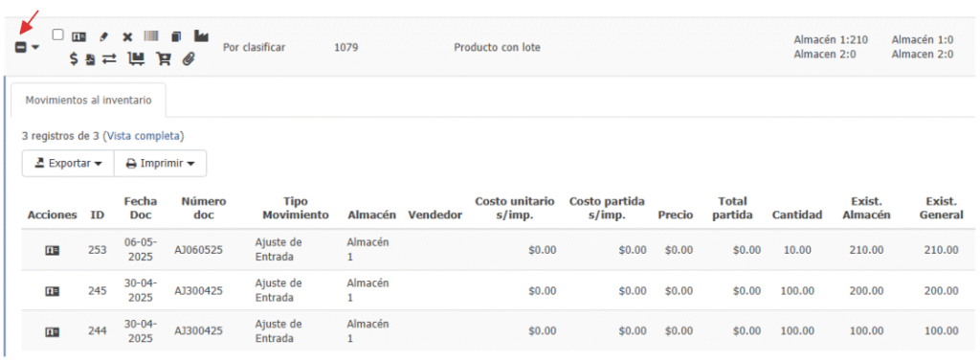This screenshot has height=362, width=980.
Task: Open attachments with the paperclip icon
Action: [x=189, y=58]
